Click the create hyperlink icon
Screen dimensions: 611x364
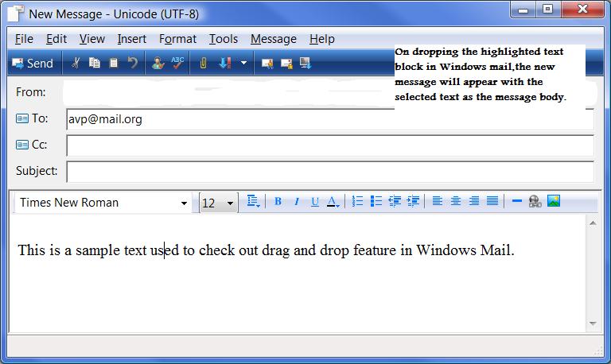535,201
